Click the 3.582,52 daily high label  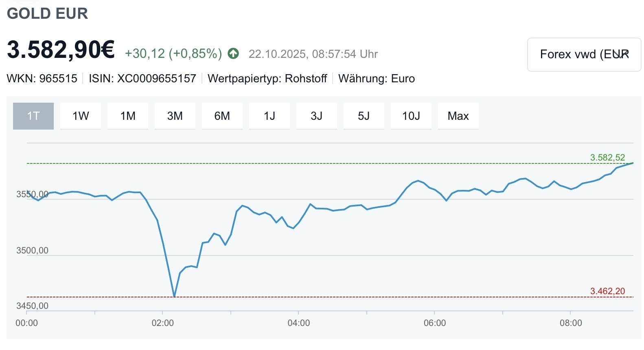point(607,158)
